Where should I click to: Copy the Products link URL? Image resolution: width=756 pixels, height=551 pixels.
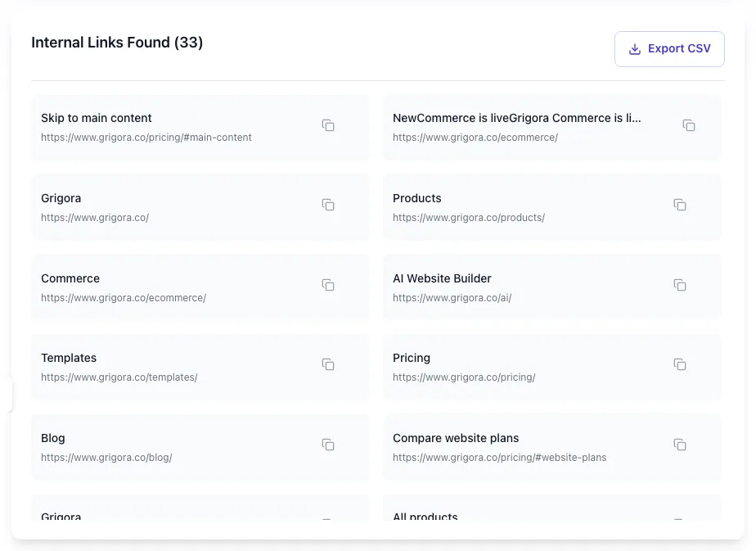(x=680, y=205)
